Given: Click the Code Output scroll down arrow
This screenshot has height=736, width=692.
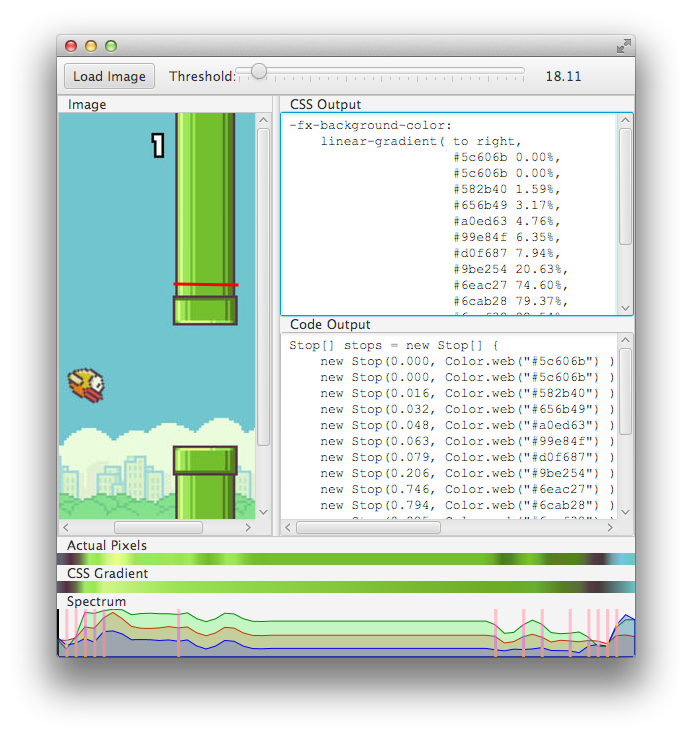Looking at the screenshot, I should [625, 512].
